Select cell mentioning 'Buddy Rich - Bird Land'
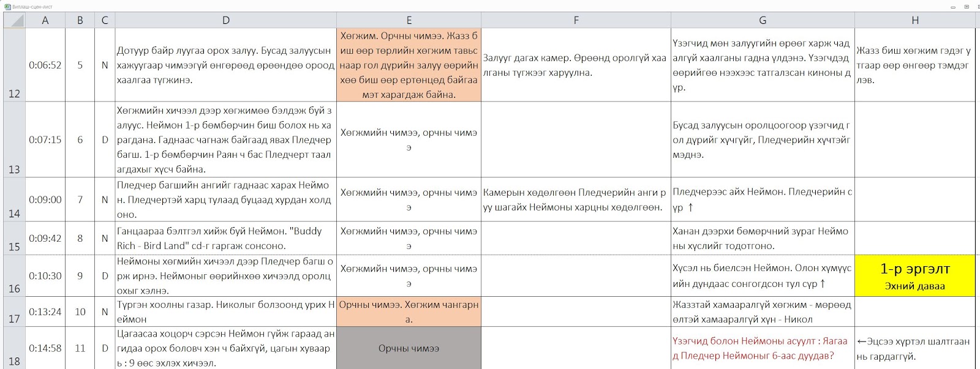The height and width of the screenshot is (369, 980). (x=225, y=238)
